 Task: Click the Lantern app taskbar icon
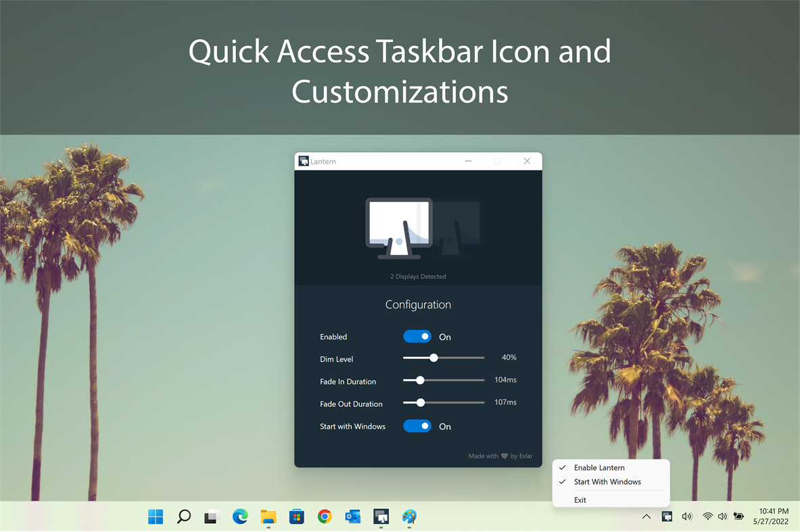click(x=381, y=516)
